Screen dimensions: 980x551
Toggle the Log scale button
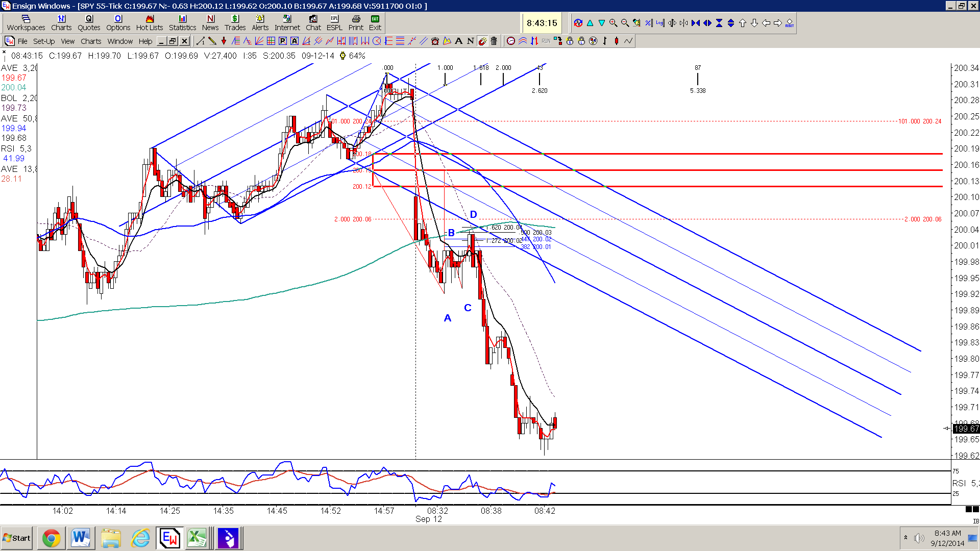tap(660, 23)
